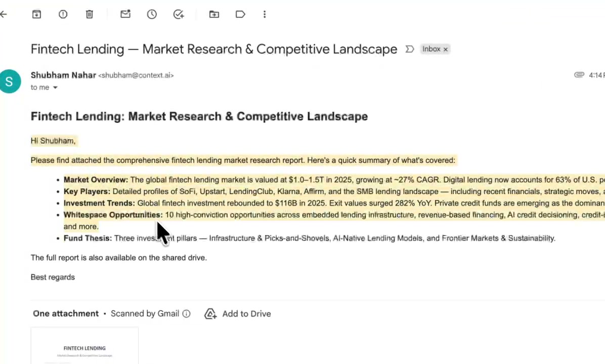Viewport: 605px width, 364px height.
Task: Click the 'Hi Shubham,' greeting
Action: [53, 141]
